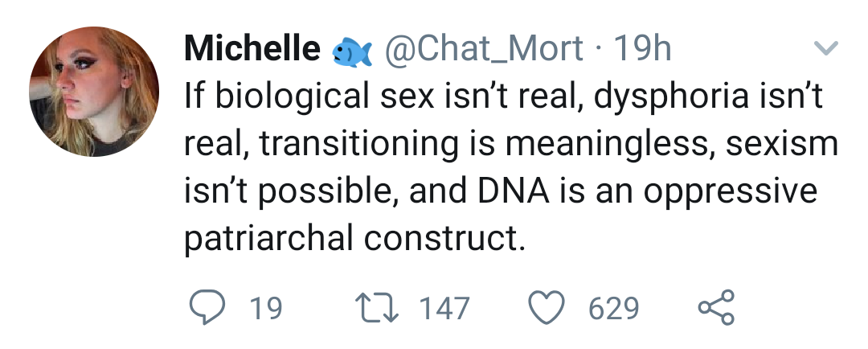Viewport: 868px width, 349px height.
Task: Click "patriarchal construct." in the last line
Action: (355, 239)
